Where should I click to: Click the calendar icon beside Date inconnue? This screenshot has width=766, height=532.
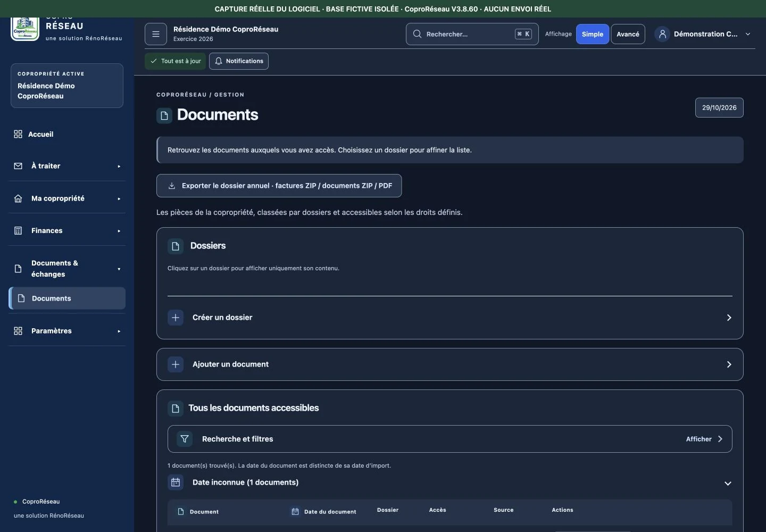[176, 483]
